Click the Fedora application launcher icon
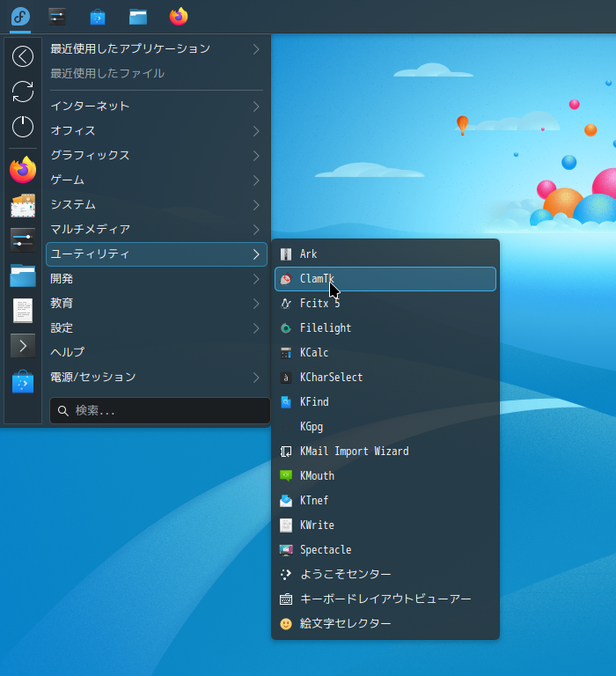 click(x=20, y=17)
